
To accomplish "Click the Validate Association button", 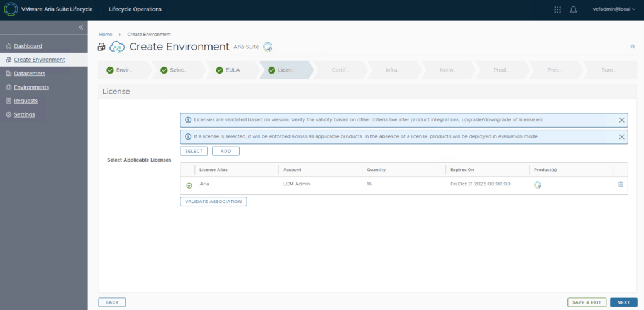I will tap(213, 202).
